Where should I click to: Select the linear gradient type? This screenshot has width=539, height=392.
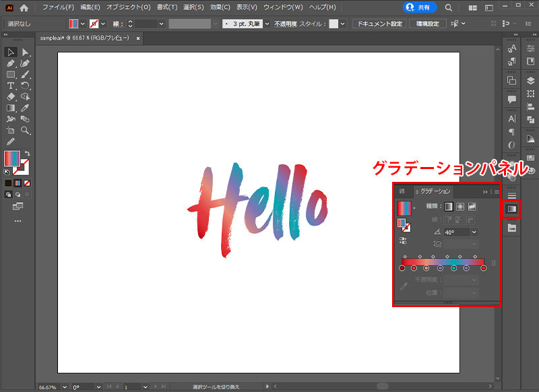(448, 207)
